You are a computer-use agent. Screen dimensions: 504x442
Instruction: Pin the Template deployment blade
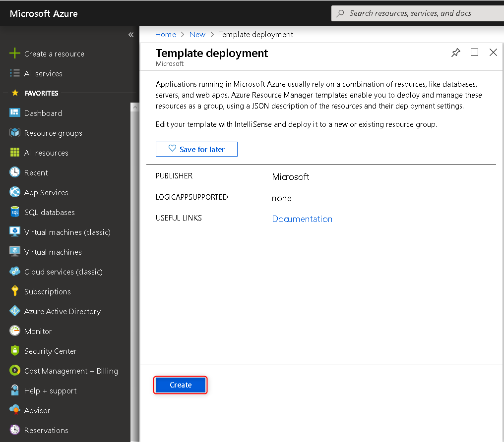[x=456, y=53]
